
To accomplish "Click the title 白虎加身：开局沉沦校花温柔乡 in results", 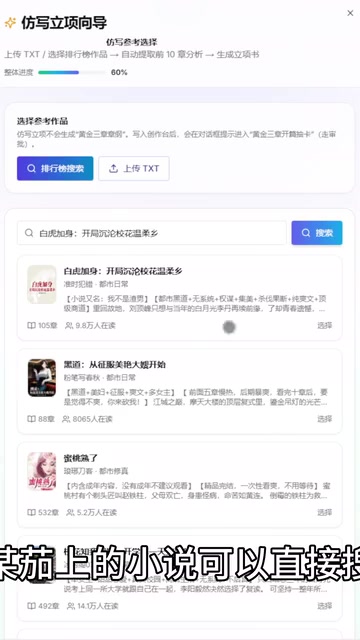I will tap(123, 271).
